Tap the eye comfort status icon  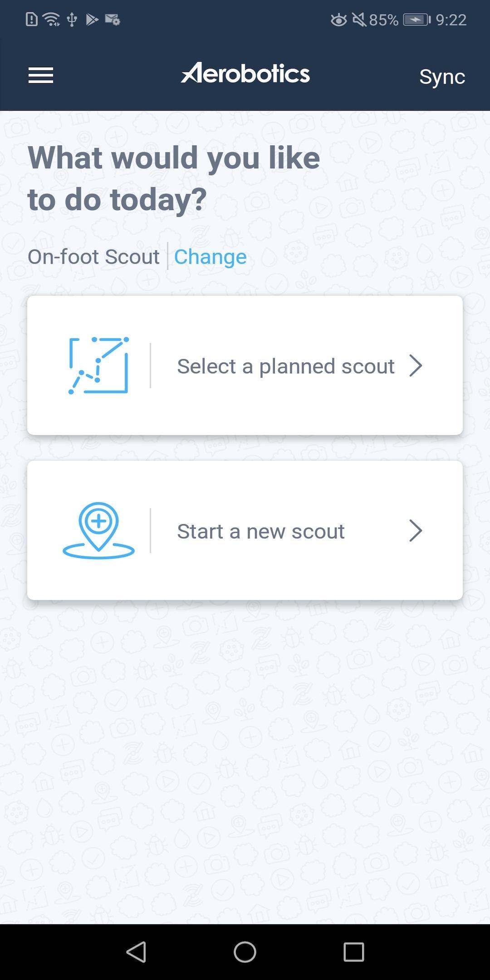pyautogui.click(x=338, y=20)
